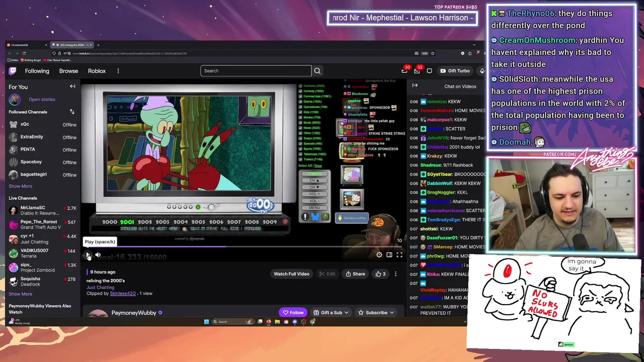Collapse the Chat on Videos panel
The width and height of the screenshot is (644, 362).
click(415, 86)
